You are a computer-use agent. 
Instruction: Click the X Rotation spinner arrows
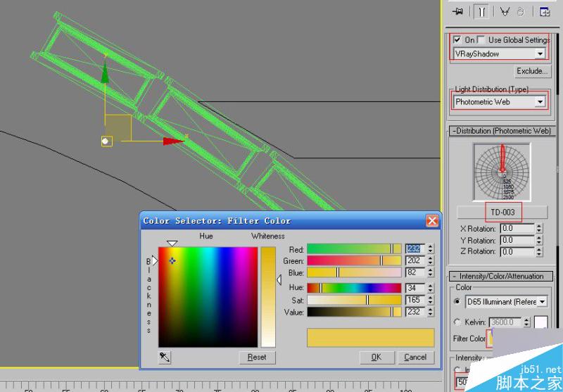click(539, 228)
